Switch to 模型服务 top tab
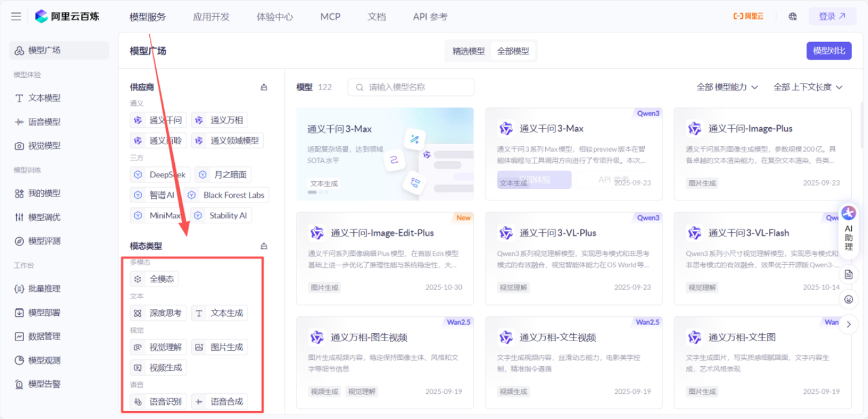The width and height of the screenshot is (868, 419). tap(148, 16)
